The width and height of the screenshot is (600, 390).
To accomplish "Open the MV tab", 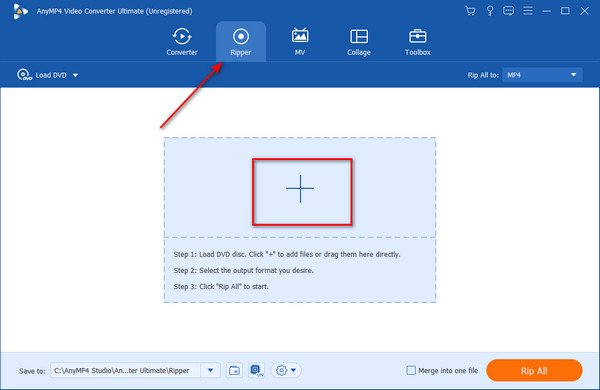I will tap(300, 42).
